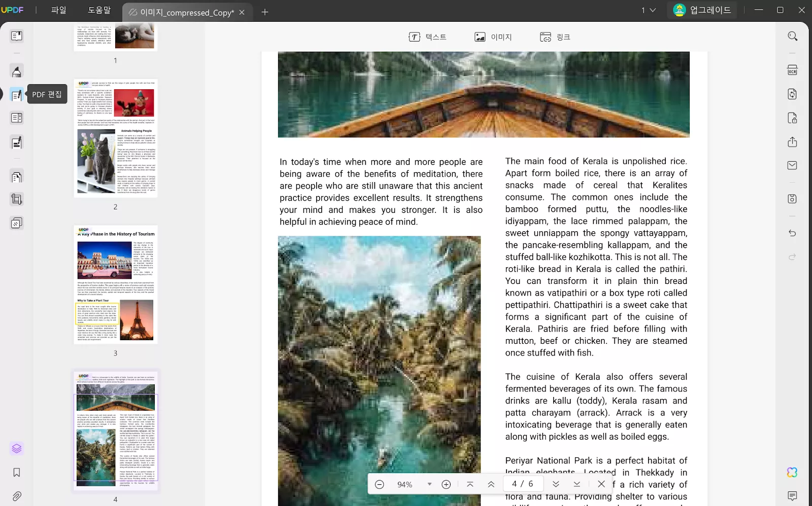
Task: Click paragraph starting 'In today's time'
Action: [x=381, y=192]
